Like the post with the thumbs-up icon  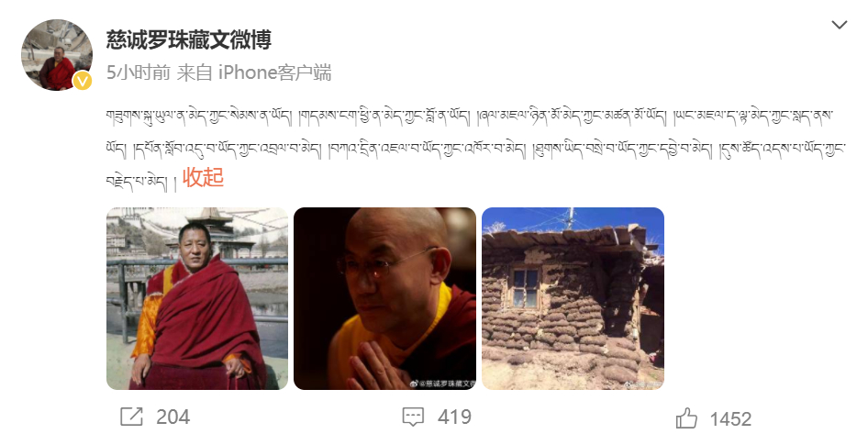(x=686, y=417)
